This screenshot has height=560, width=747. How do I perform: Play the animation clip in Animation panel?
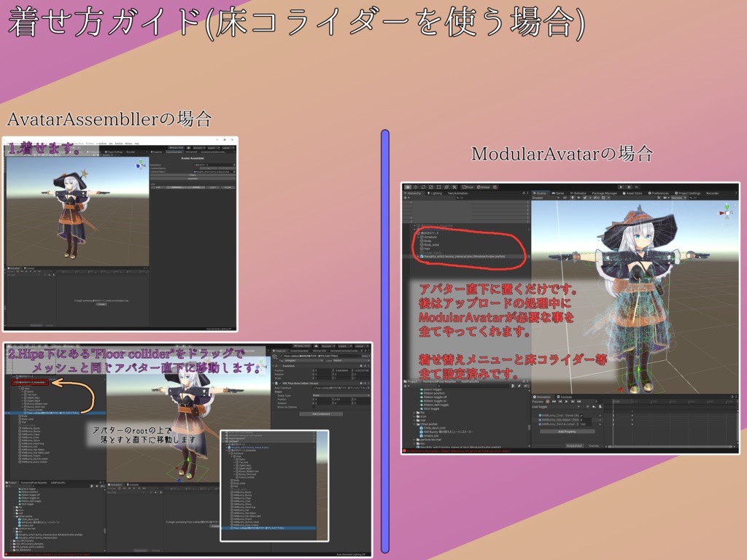click(x=566, y=402)
